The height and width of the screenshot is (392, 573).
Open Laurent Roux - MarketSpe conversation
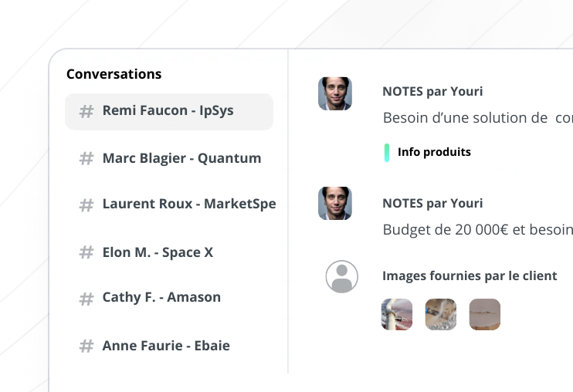(x=188, y=205)
